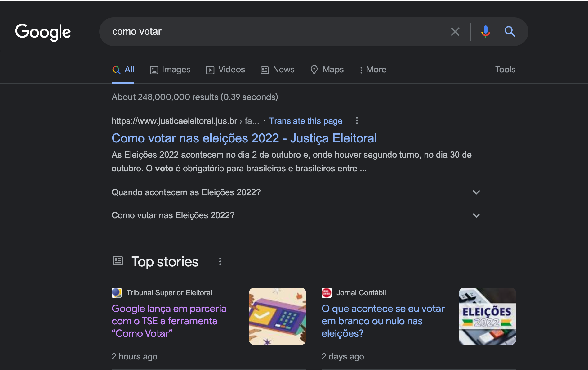Click the voting machine illustration thumbnail
The height and width of the screenshot is (370, 588).
(278, 316)
